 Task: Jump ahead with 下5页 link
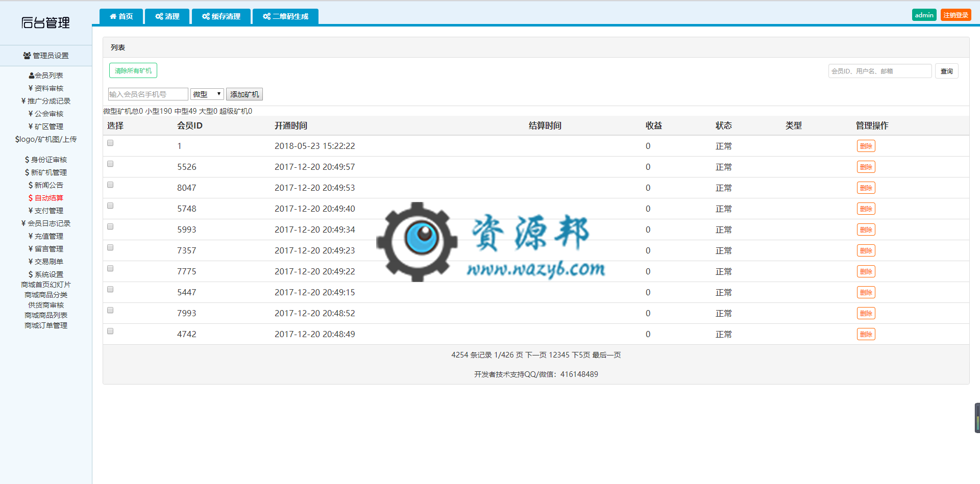581,355
